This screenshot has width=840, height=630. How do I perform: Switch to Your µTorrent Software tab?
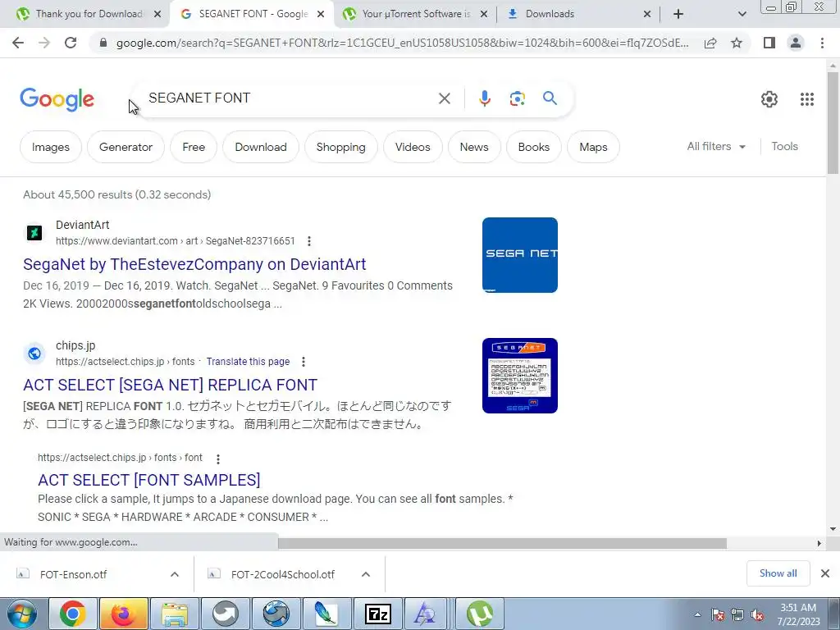click(x=416, y=14)
